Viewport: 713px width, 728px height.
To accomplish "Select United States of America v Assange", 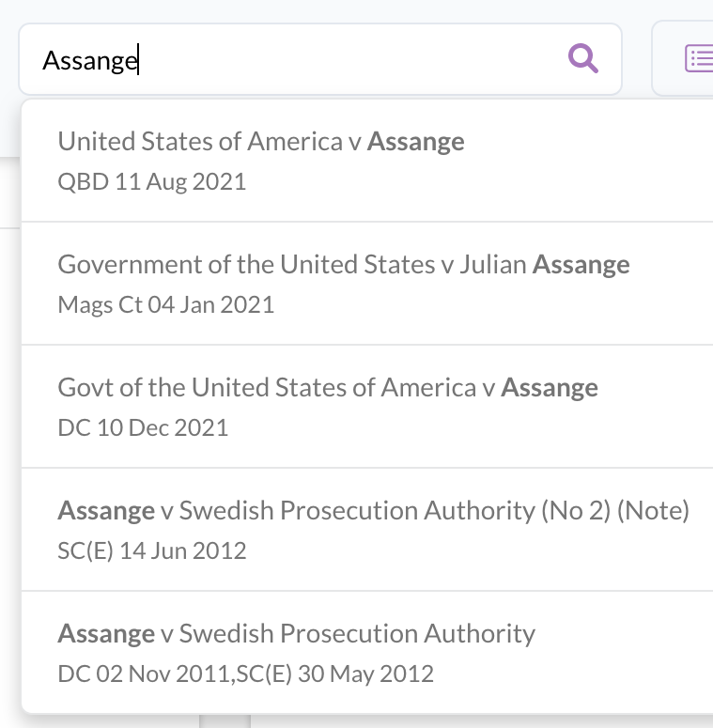I will 261,142.
